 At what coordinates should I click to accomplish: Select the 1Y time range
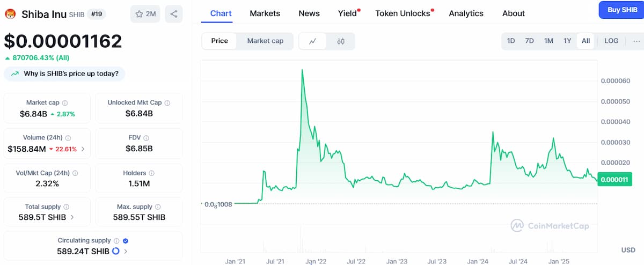click(567, 41)
